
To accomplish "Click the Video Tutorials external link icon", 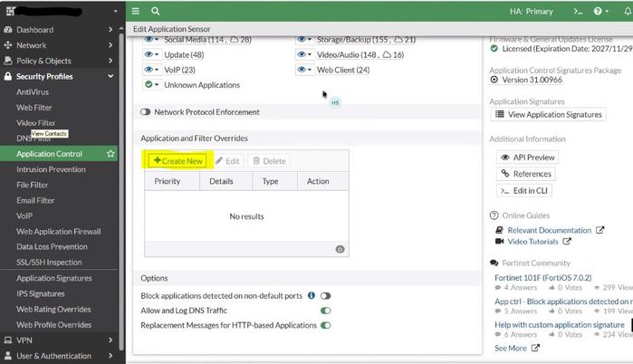I will pyautogui.click(x=567, y=242).
